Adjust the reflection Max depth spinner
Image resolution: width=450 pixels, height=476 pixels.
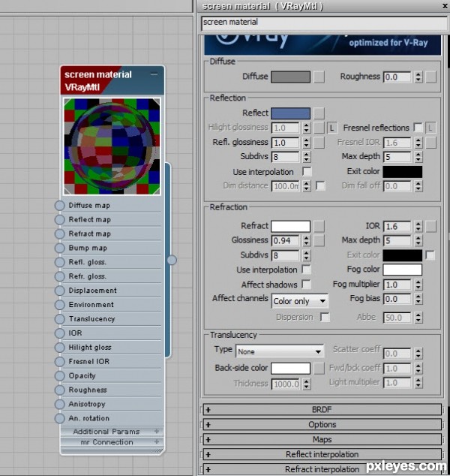tap(418, 157)
